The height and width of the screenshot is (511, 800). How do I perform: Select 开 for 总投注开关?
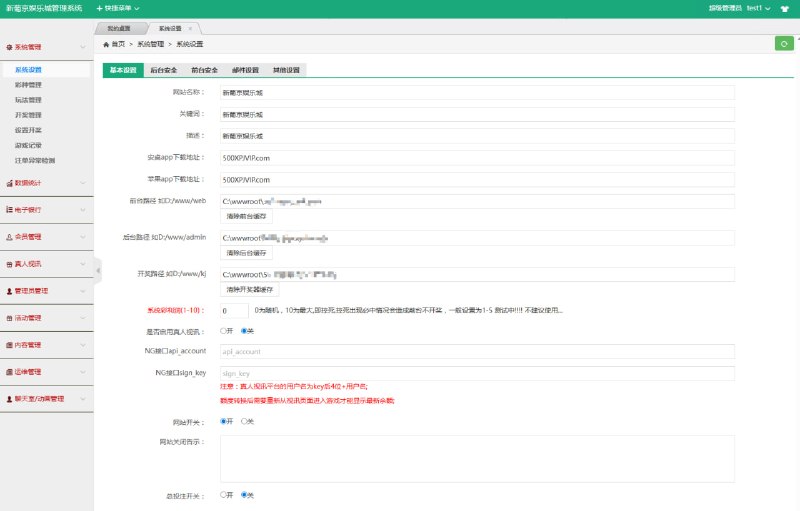tap(223, 495)
